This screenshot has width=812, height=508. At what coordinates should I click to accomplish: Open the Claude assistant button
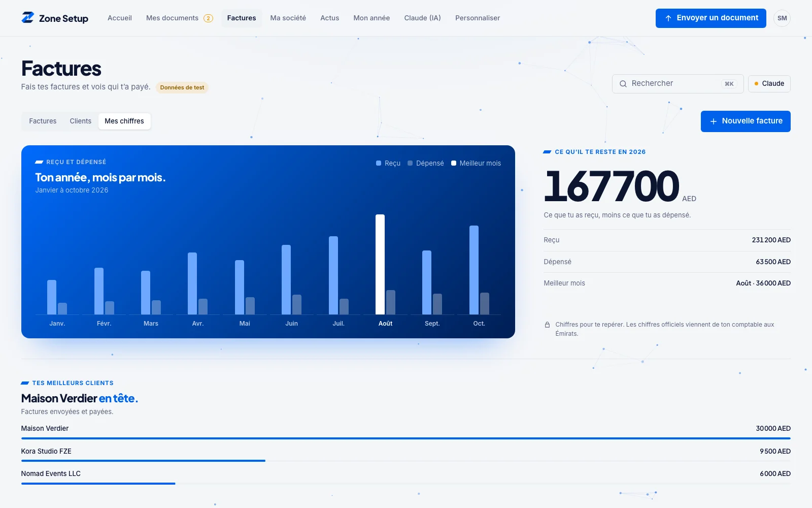(769, 84)
